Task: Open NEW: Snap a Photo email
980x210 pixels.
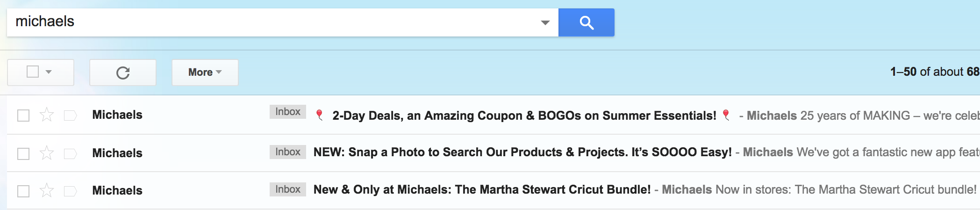Action: click(x=522, y=152)
